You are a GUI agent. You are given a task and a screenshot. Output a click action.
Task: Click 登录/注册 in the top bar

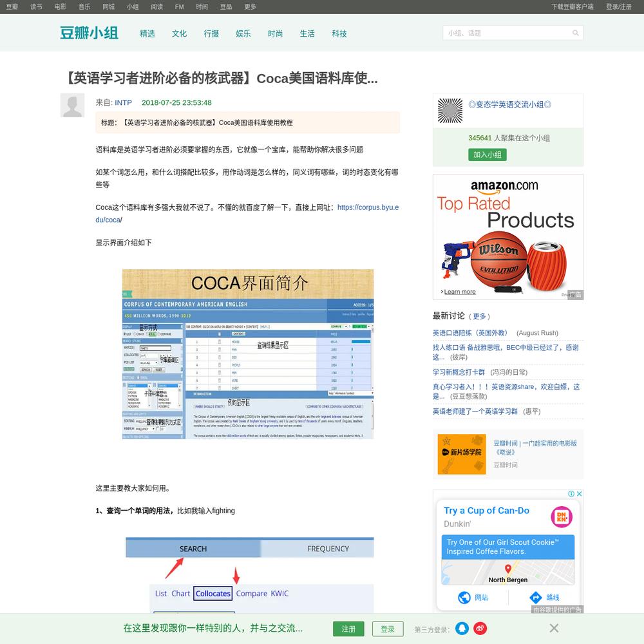point(619,6)
